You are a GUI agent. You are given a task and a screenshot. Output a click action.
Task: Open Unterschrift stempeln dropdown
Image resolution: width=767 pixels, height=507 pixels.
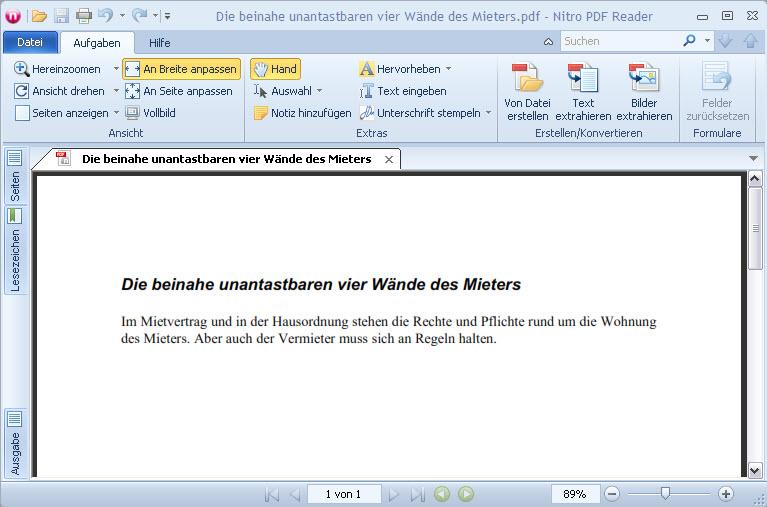(489, 113)
